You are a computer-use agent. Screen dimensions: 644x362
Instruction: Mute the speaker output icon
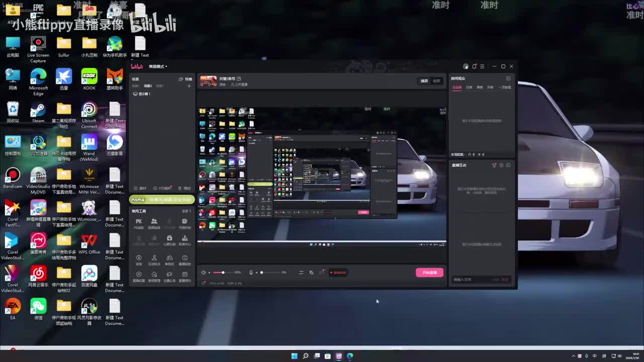point(203,273)
